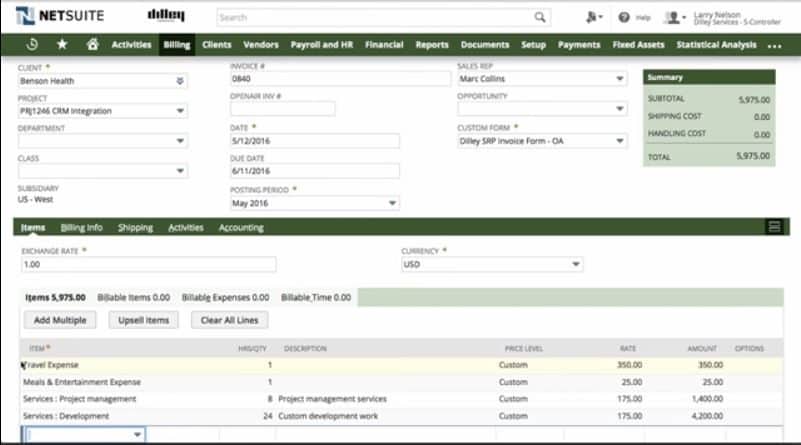
Task: Open the Shortcuts star icon
Action: 62,45
